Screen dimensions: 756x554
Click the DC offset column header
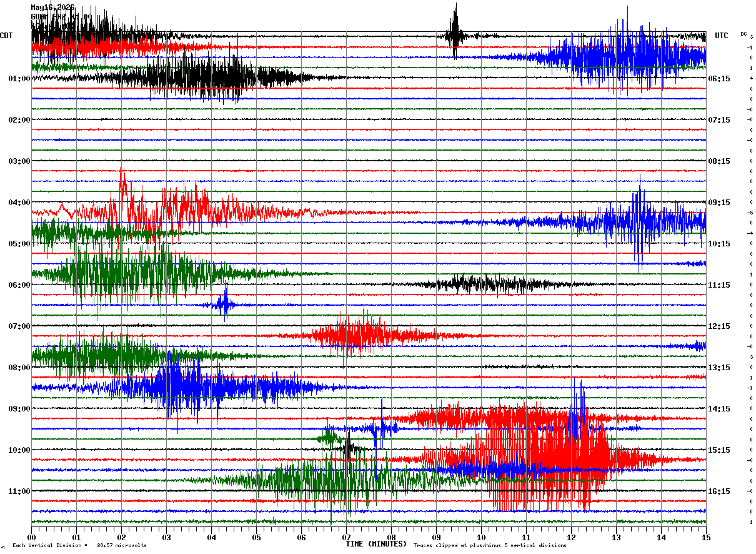(744, 33)
